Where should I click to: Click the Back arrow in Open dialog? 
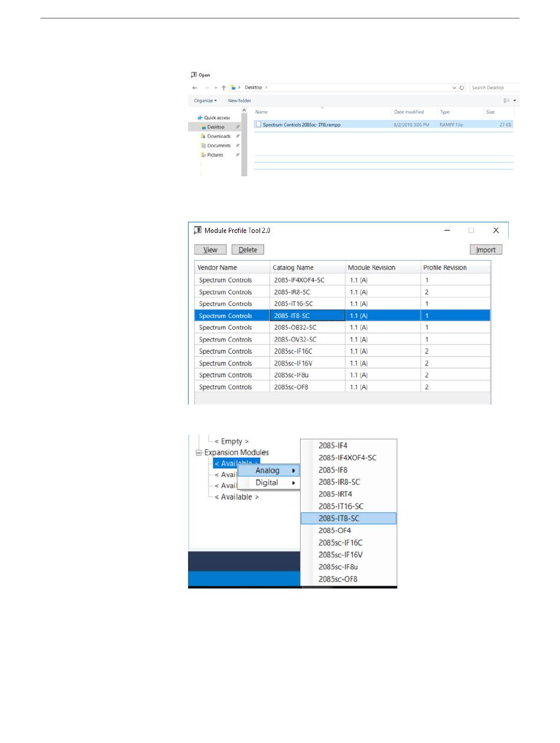[195, 88]
